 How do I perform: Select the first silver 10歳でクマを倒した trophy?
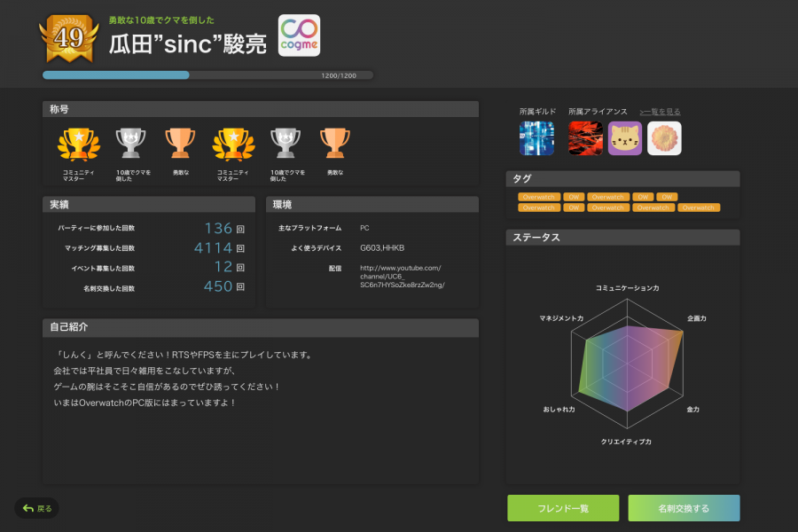pos(131,143)
